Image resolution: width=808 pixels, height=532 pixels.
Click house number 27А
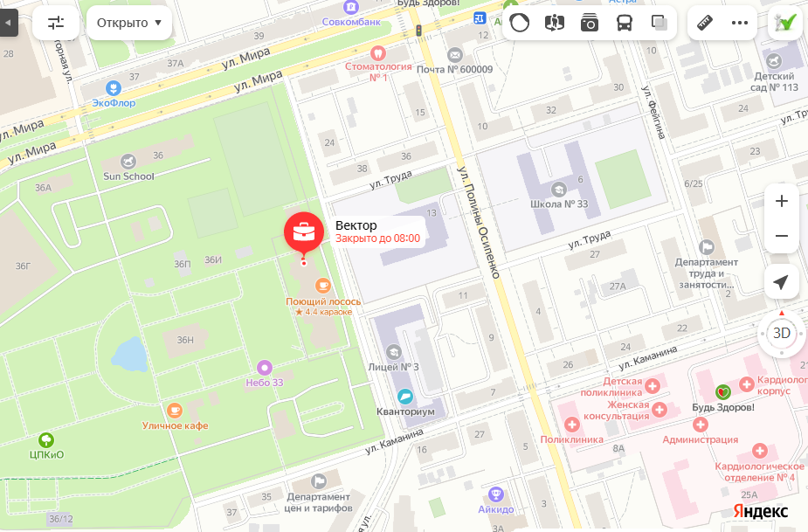[618, 287]
